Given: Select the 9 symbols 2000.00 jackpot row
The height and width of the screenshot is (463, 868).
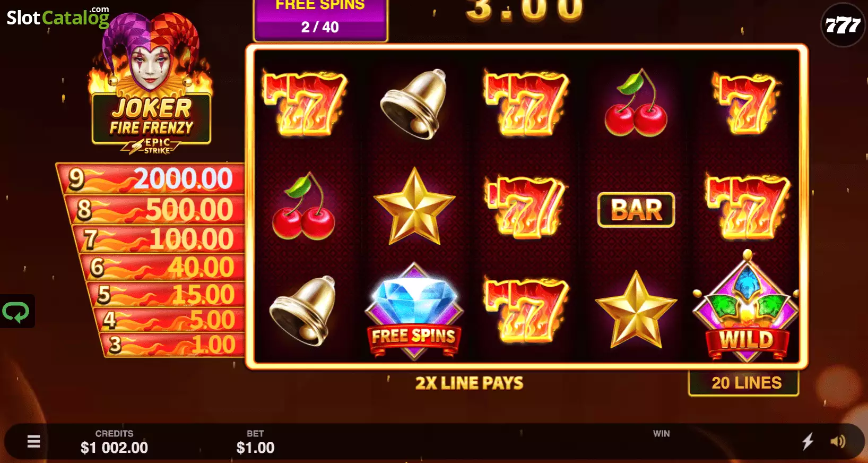Looking at the screenshot, I should [151, 178].
